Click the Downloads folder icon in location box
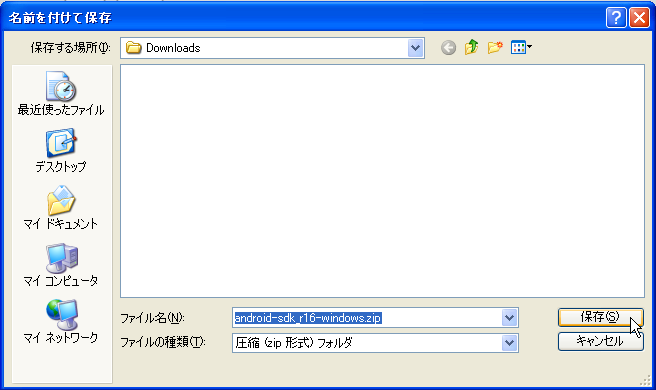Viewport: 656px width, 390px height. pyautogui.click(x=133, y=48)
